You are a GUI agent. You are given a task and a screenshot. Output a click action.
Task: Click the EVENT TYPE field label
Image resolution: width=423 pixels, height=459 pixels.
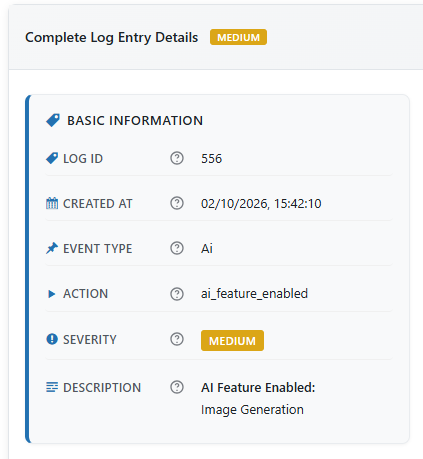98,249
